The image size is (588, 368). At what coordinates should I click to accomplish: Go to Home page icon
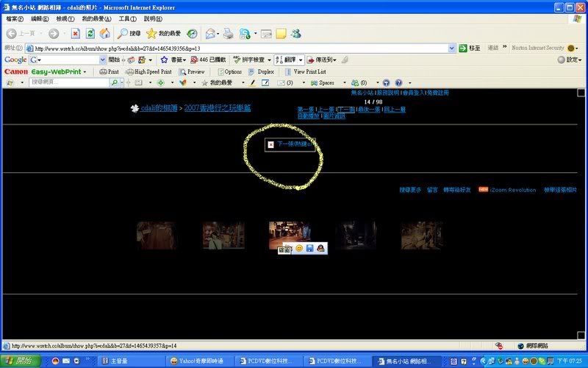click(105, 34)
